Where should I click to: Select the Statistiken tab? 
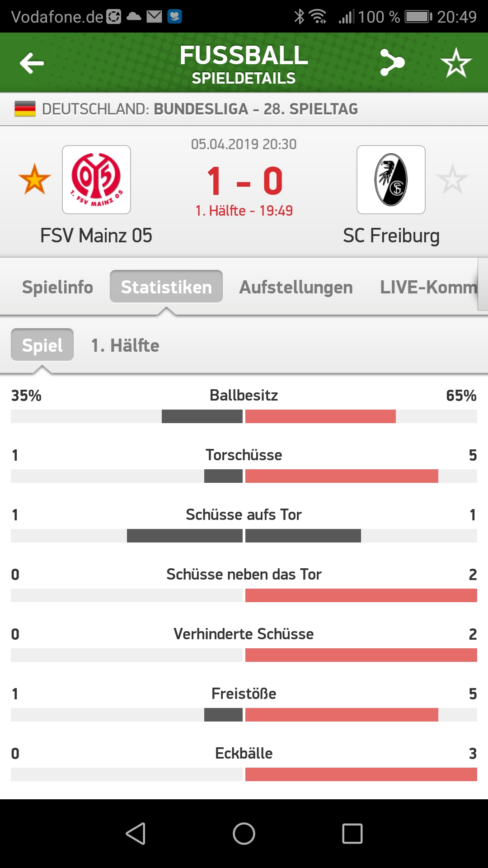(166, 287)
